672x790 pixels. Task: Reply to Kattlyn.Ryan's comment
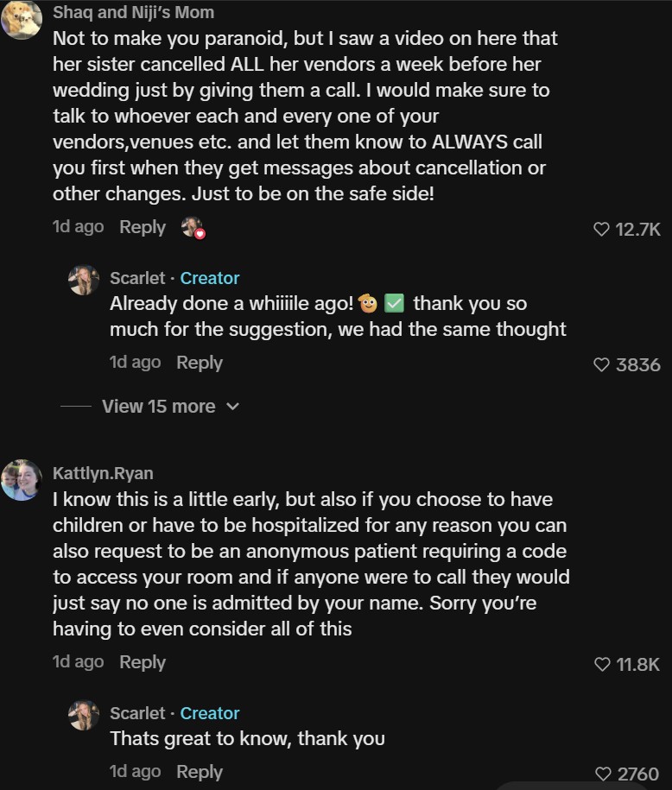pyautogui.click(x=143, y=662)
